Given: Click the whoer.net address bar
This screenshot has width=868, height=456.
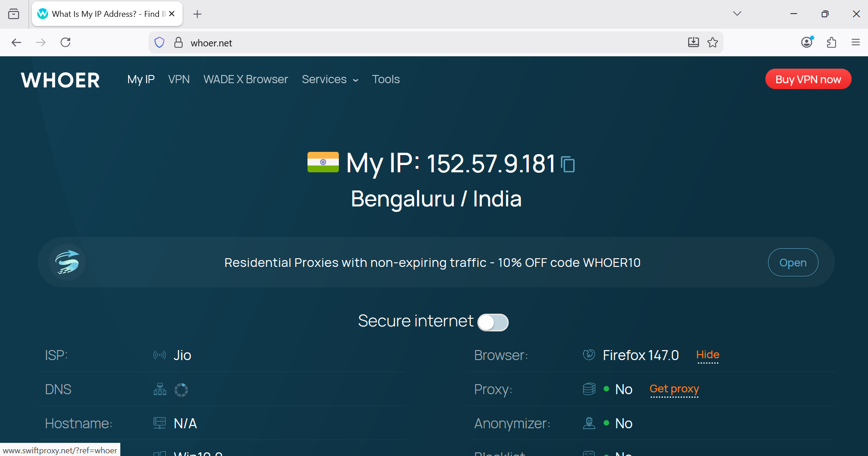Looking at the screenshot, I should pos(409,43).
